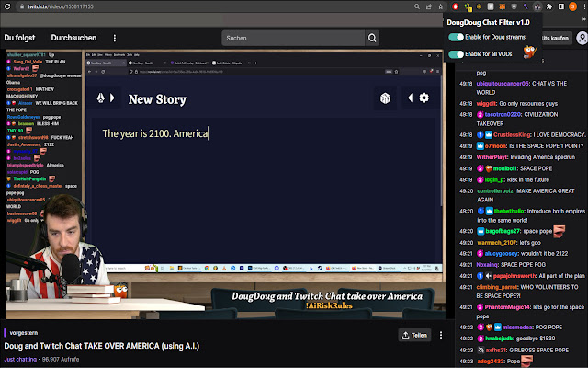Open chat user alucygoosey
This screenshot has width=588, height=368.
click(502, 254)
